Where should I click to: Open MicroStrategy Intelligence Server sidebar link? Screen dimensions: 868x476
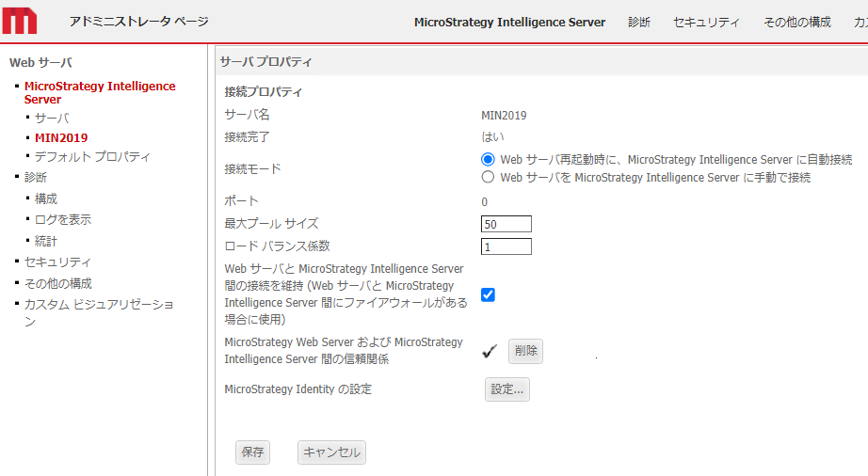(x=100, y=93)
